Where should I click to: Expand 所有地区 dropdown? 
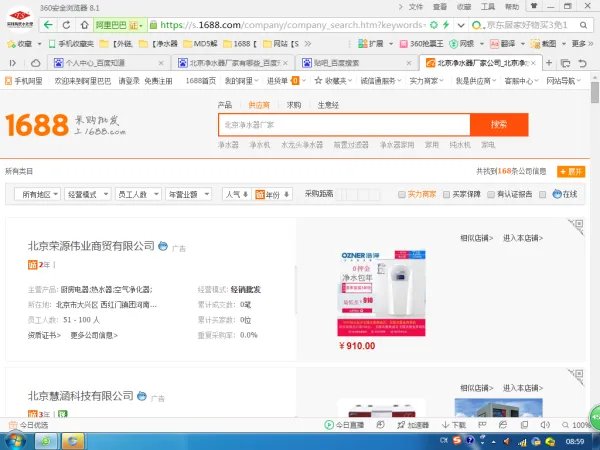click(x=37, y=194)
